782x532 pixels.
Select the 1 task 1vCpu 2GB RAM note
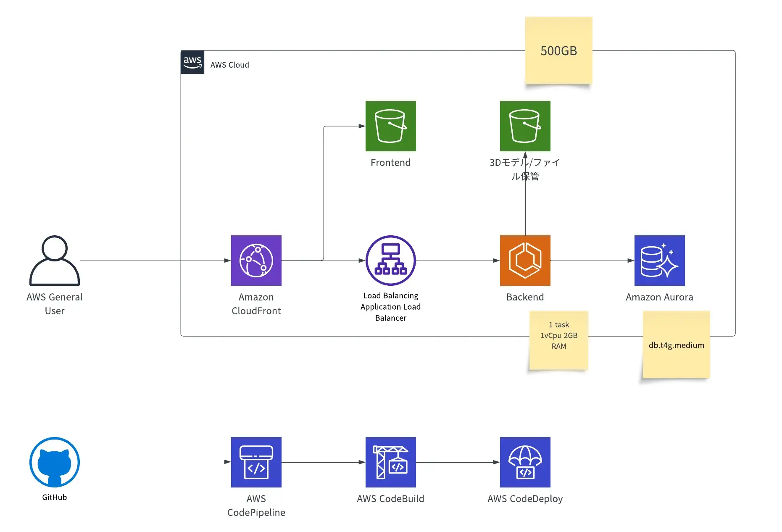pyautogui.click(x=558, y=340)
